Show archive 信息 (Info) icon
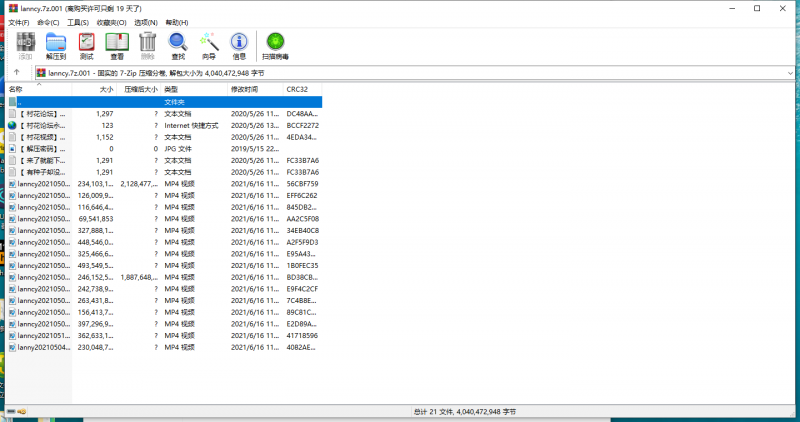Viewport: 800px width, 422px height. [x=239, y=45]
